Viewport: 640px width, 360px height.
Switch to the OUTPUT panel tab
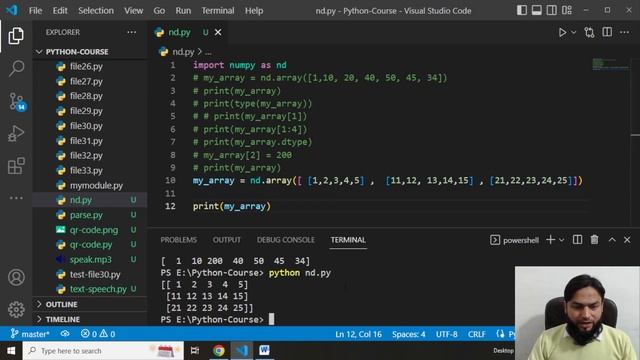pos(227,240)
